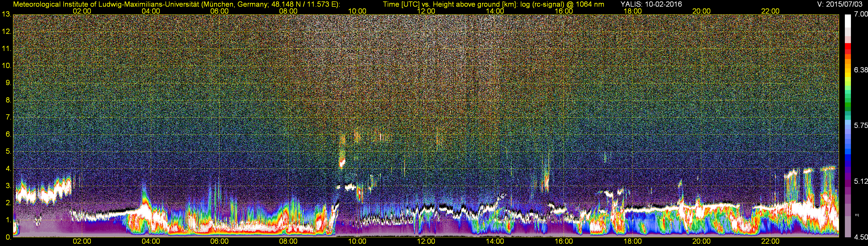Select 06:00 on the bottom time axis
The width and height of the screenshot is (868, 246).
[219, 242]
